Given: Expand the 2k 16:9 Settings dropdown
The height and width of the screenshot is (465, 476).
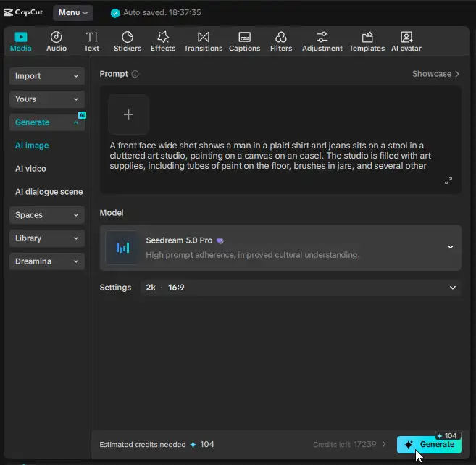Looking at the screenshot, I should (300, 288).
